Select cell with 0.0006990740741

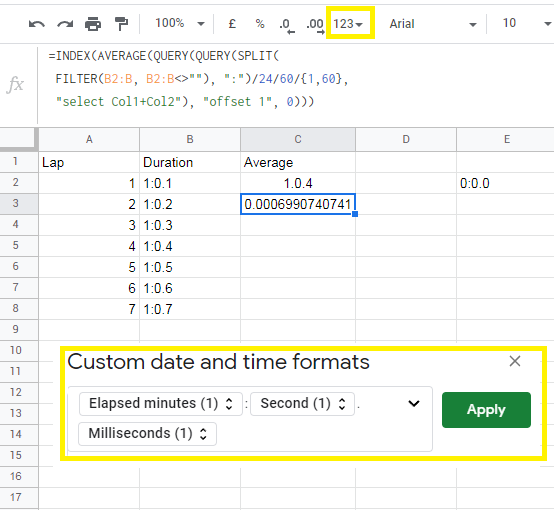point(298,204)
